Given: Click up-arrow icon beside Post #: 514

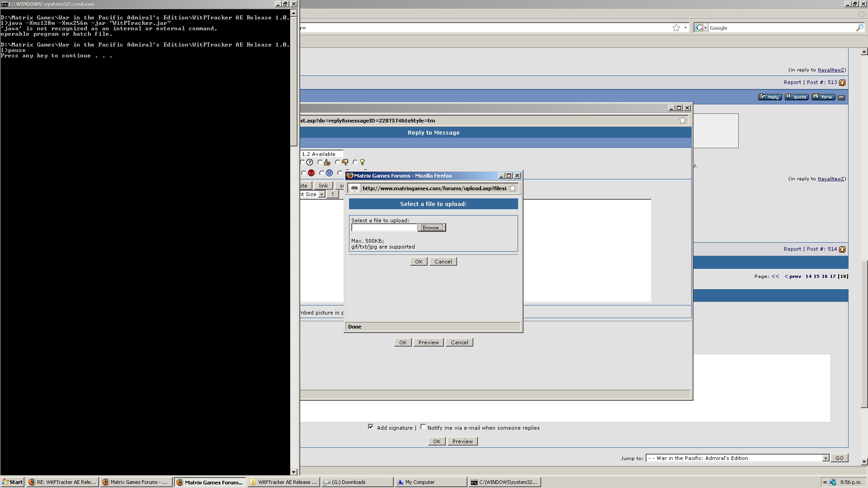Looking at the screenshot, I should 842,249.
